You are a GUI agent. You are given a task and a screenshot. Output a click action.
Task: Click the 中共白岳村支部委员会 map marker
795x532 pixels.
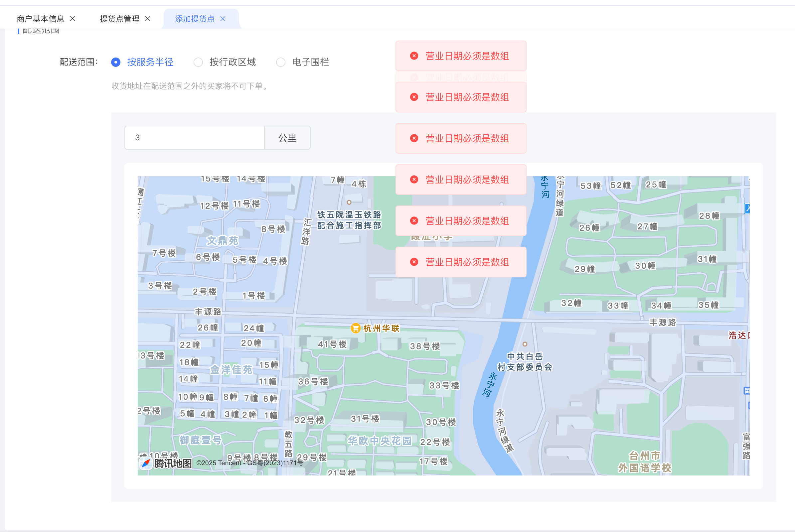pyautogui.click(x=525, y=344)
